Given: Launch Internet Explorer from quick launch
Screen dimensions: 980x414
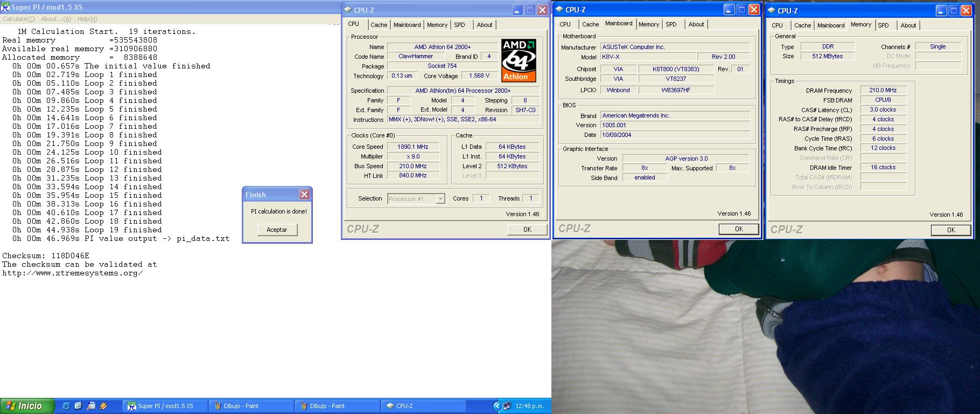Looking at the screenshot, I should [66, 406].
